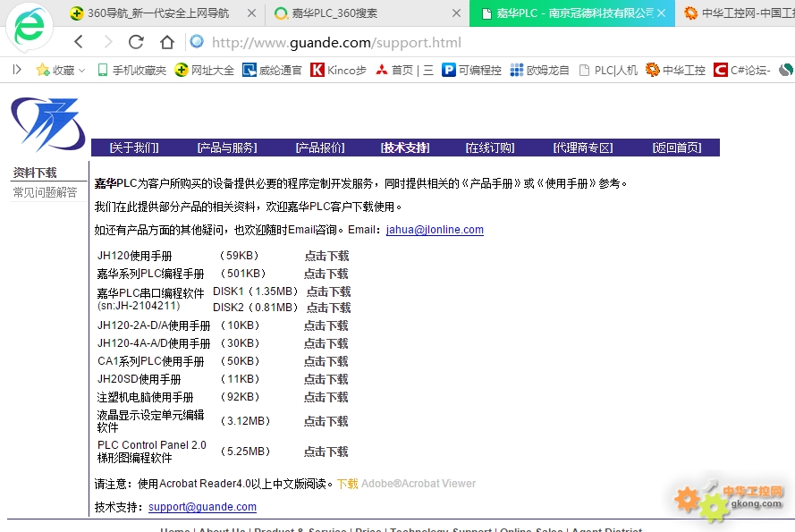Image resolution: width=795 pixels, height=532 pixels.
Task: Click the 360 browser logo
Action: pyautogui.click(x=29, y=26)
